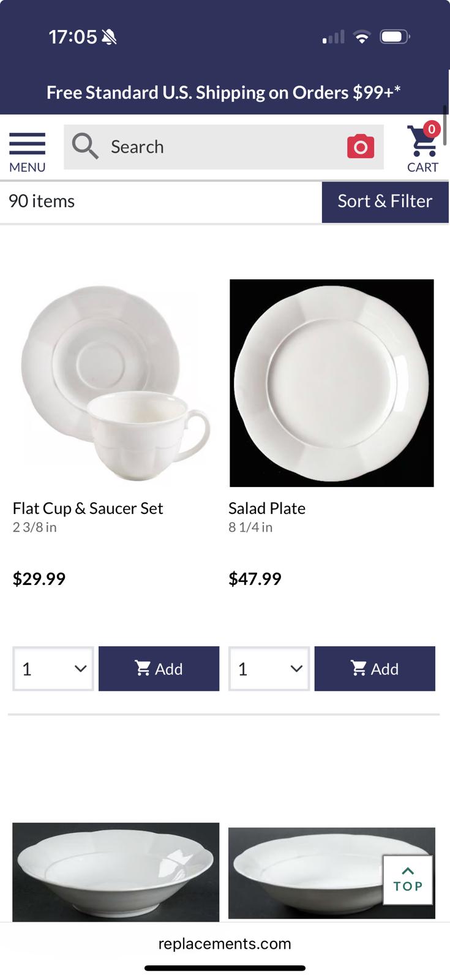
Task: Tap the free shipping promotion banner
Action: (x=224, y=92)
